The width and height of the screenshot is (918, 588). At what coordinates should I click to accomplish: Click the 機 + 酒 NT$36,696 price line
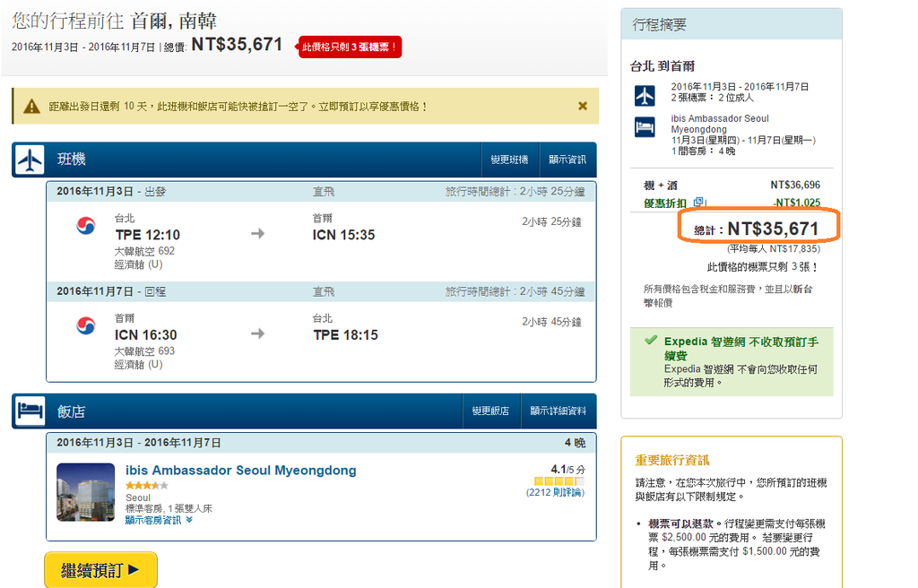[x=732, y=185]
